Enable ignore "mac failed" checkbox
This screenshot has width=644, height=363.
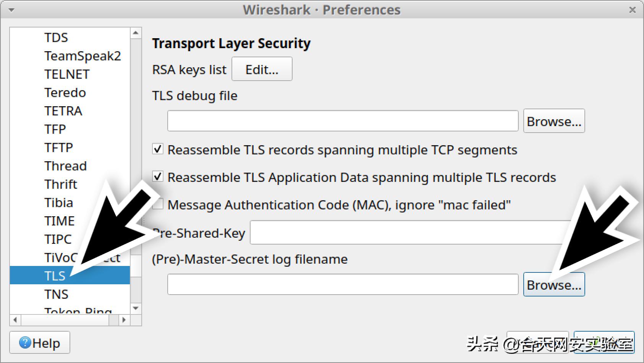157,204
